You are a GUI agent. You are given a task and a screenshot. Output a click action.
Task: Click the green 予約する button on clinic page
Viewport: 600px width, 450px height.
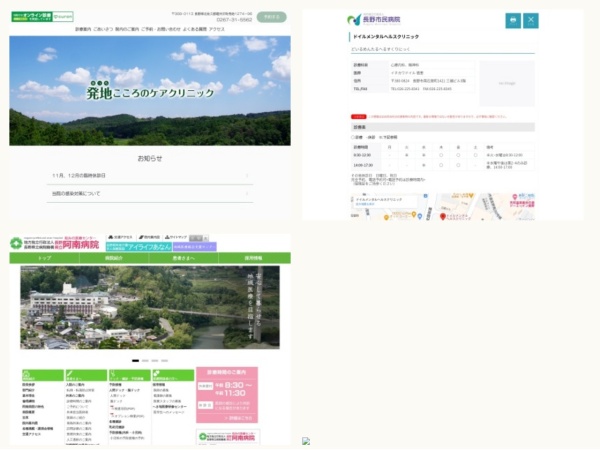(x=271, y=17)
